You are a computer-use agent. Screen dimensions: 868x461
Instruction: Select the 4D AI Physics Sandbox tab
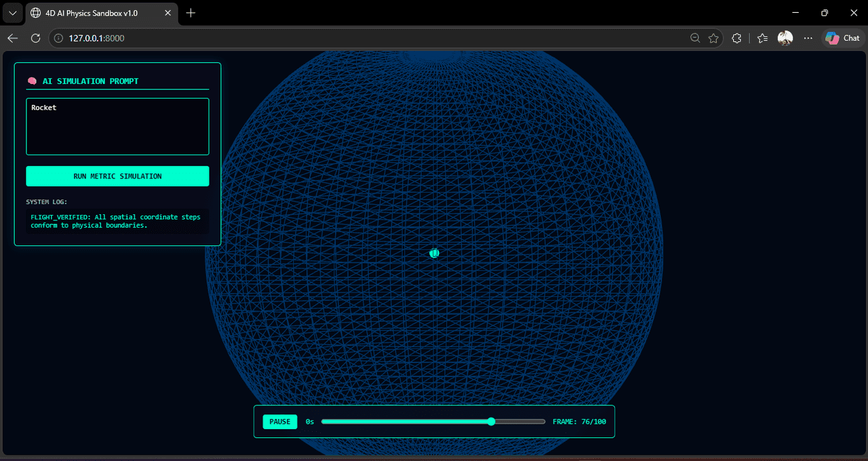point(102,13)
